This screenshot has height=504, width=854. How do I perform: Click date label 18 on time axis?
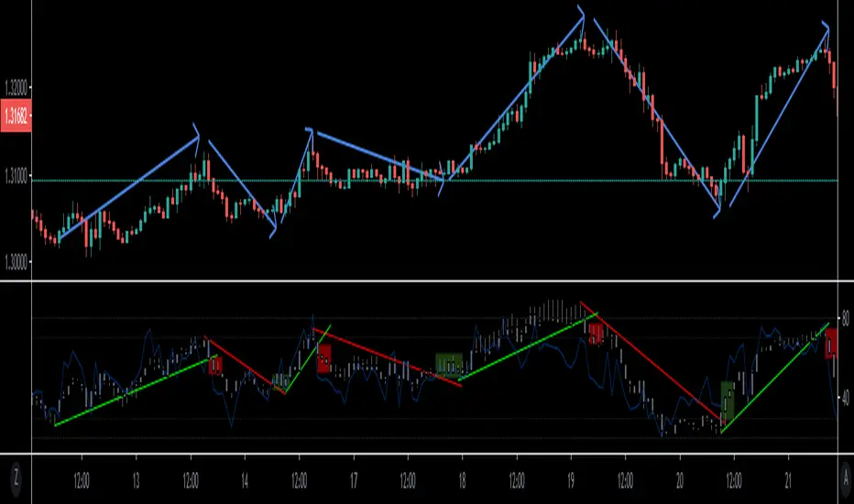[x=462, y=481]
